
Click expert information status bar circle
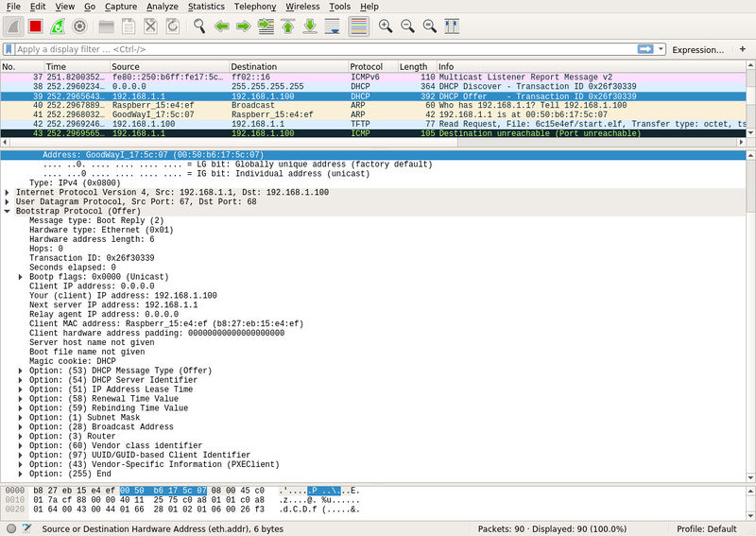11,528
